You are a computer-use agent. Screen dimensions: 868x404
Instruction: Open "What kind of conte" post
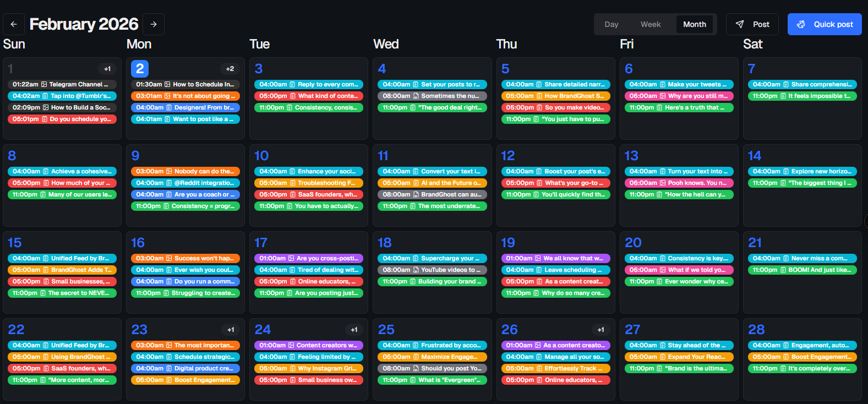309,96
